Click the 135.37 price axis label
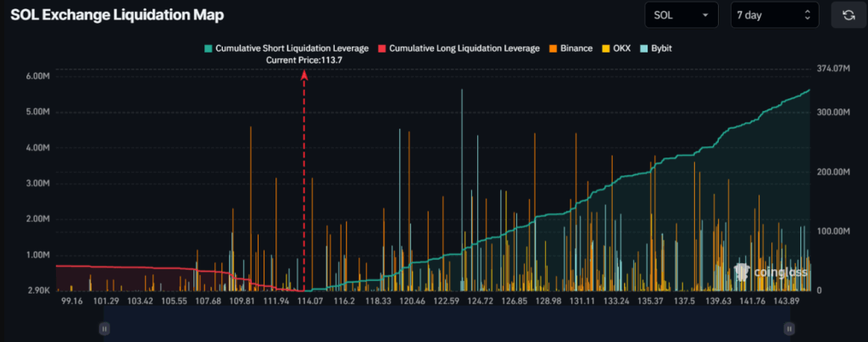868x342 pixels. 651,301
